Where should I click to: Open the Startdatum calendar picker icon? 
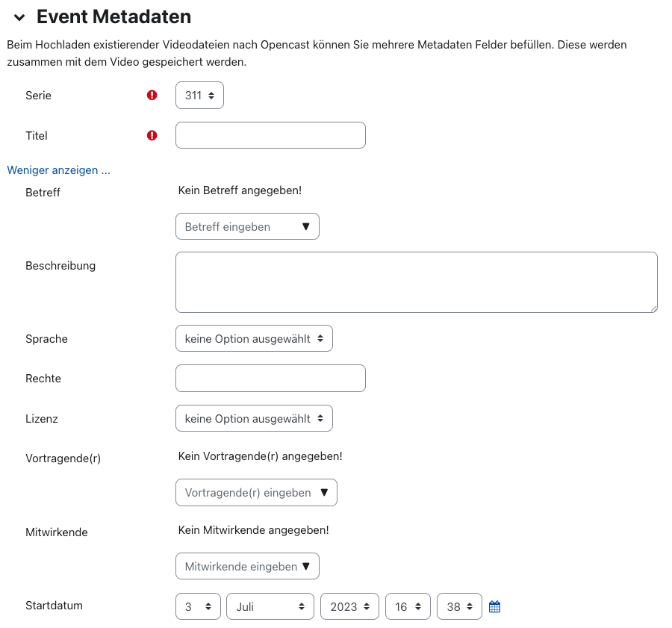coord(494,606)
